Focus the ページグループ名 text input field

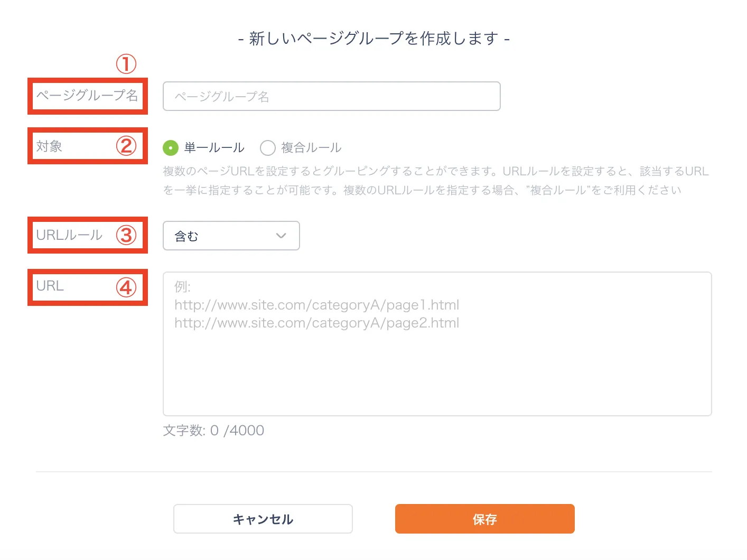[331, 96]
